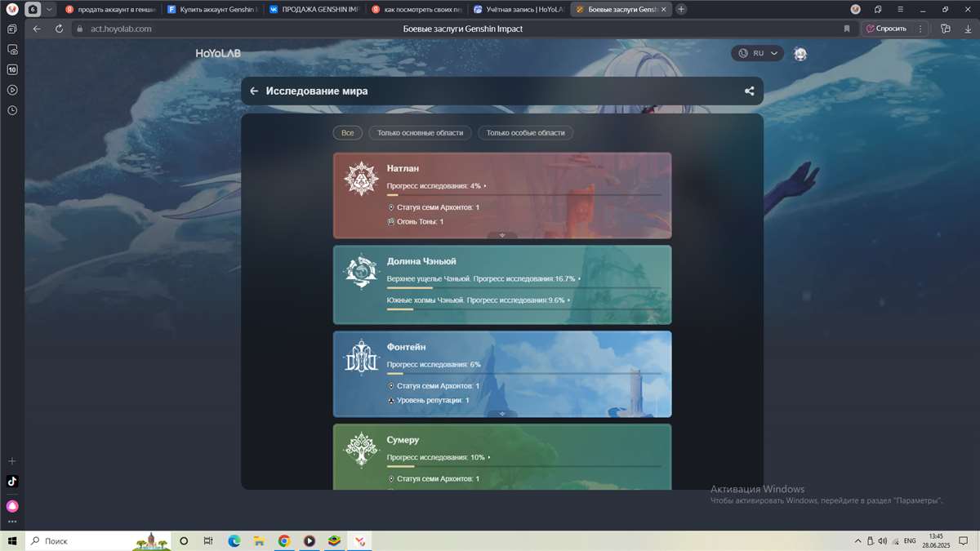Close the Боевые заслуги Genshin tab
Image resolution: width=980 pixels, height=551 pixels.
[x=663, y=9]
